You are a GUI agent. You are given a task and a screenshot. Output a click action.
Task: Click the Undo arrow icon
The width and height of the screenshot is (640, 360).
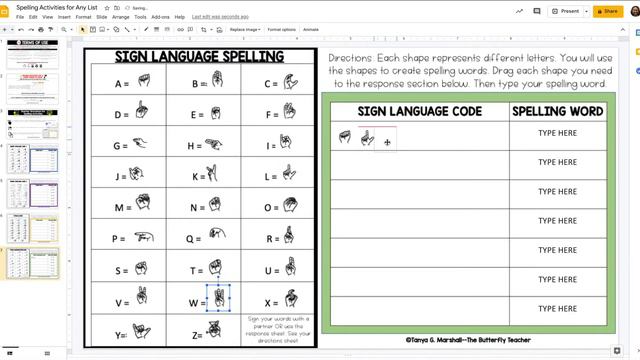click(x=21, y=30)
